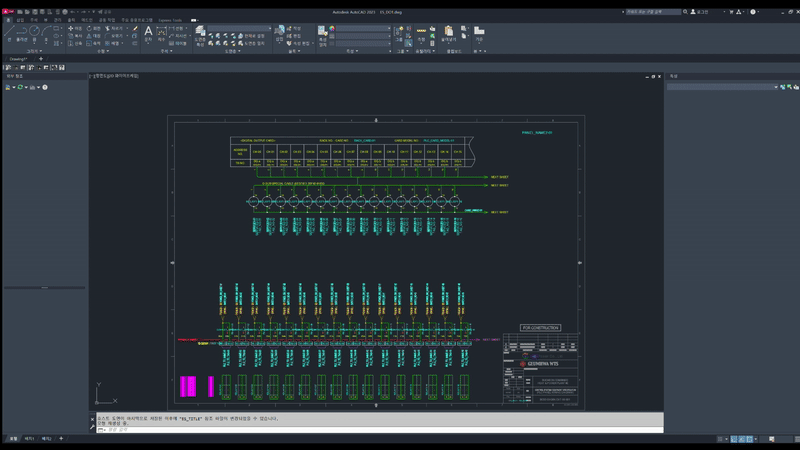The height and width of the screenshot is (450, 800).
Task: Toggle the grid display in status bar
Action: tap(720, 439)
